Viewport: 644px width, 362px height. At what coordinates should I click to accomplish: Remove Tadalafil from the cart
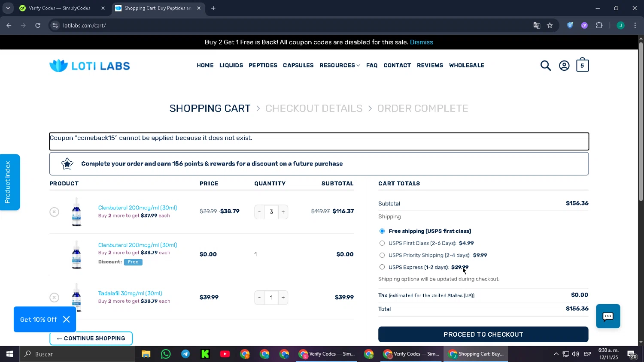54,298
